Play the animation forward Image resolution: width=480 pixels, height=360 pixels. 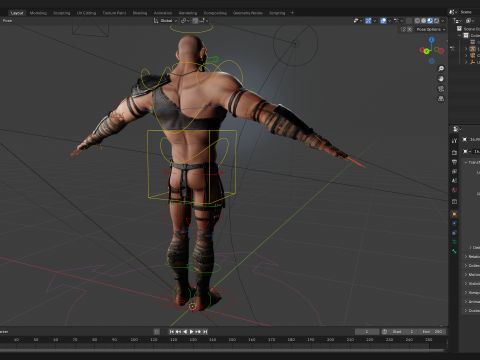click(192, 332)
